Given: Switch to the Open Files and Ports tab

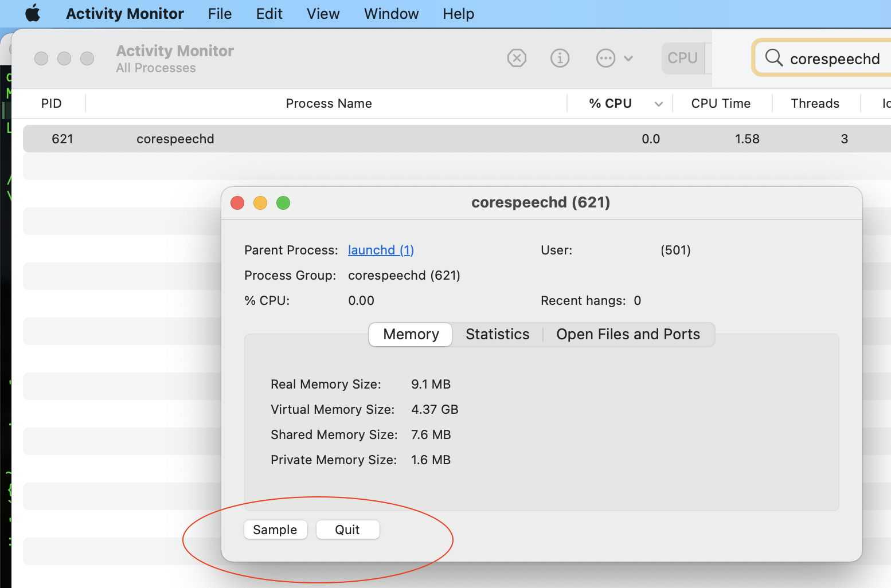Looking at the screenshot, I should tap(628, 335).
